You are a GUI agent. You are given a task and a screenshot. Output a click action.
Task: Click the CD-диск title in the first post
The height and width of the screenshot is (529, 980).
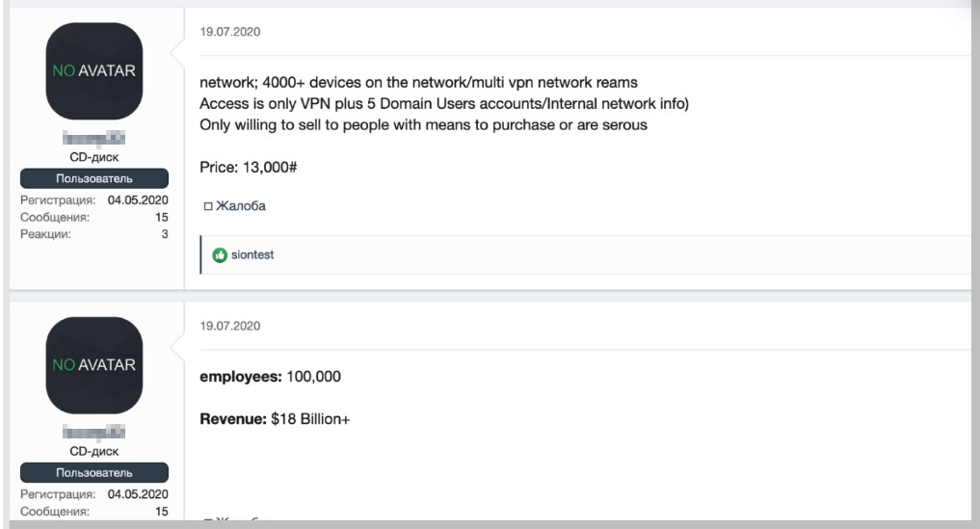[x=94, y=159]
